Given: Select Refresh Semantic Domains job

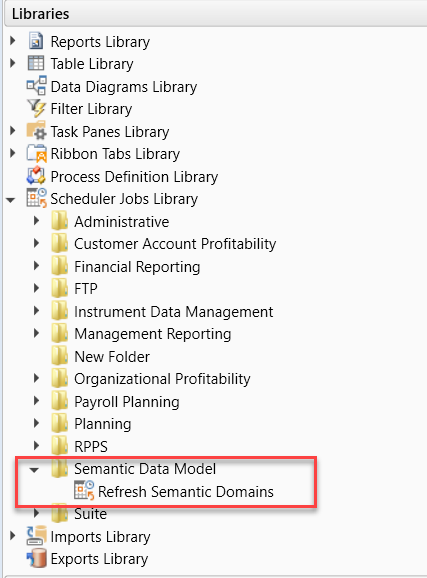Looking at the screenshot, I should click(185, 491).
